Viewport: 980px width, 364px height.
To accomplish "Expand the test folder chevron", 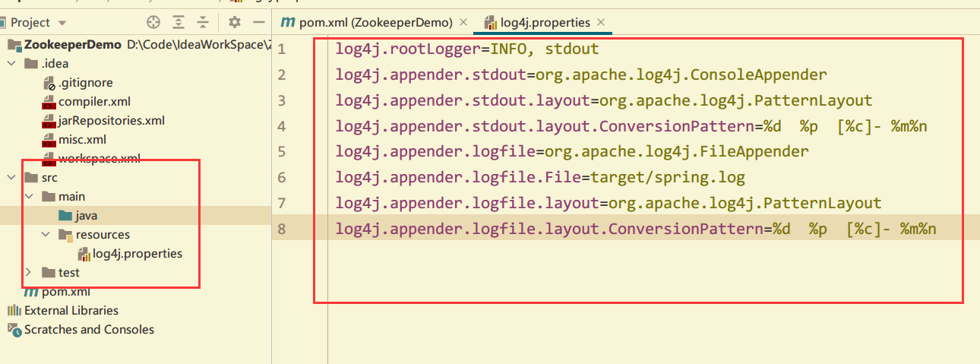I will (30, 273).
